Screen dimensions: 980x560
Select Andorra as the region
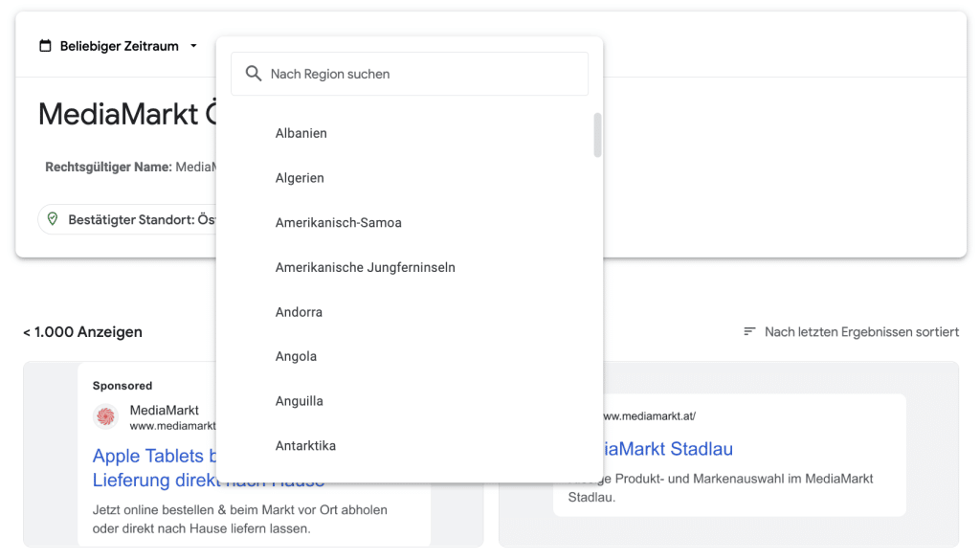pyautogui.click(x=299, y=312)
